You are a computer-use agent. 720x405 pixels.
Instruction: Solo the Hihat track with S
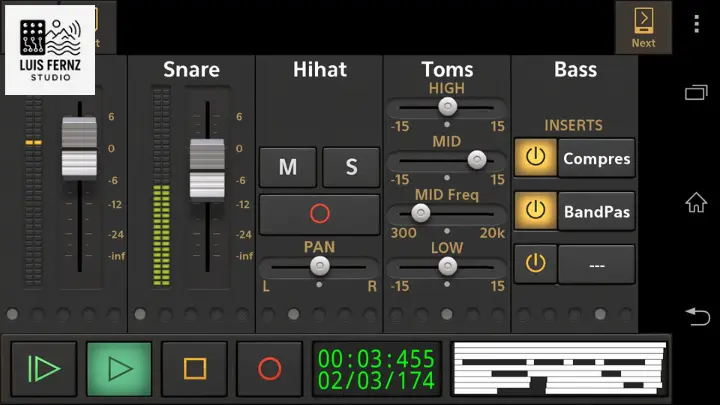click(x=351, y=167)
